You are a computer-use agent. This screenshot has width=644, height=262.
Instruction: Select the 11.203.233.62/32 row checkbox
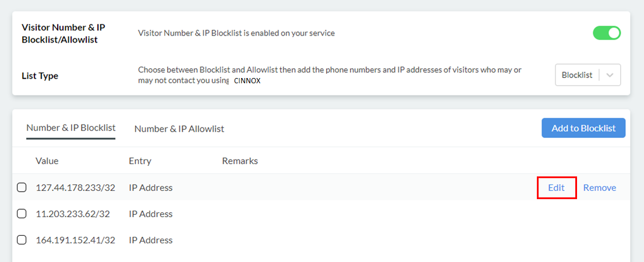click(22, 214)
